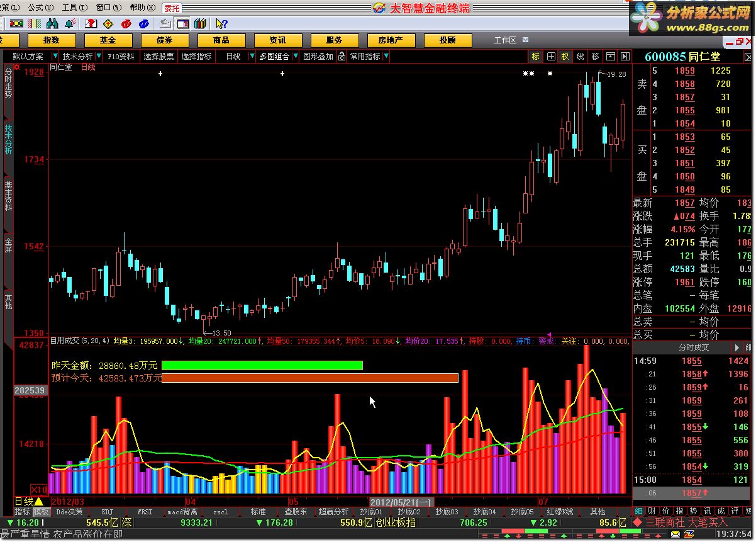Switch to the 超赢分析 indicator tab
The width and height of the screenshot is (756, 542).
[333, 512]
